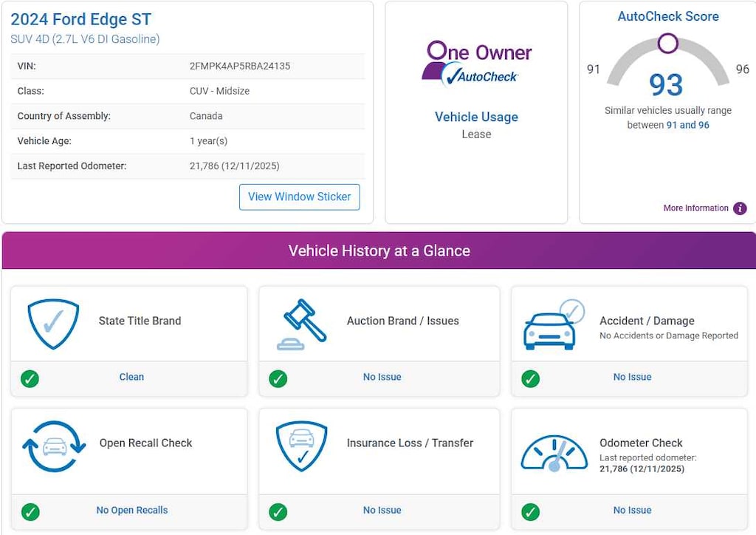The width and height of the screenshot is (756, 535).
Task: Open No Issue link under Insurance Loss
Action: [x=382, y=510]
